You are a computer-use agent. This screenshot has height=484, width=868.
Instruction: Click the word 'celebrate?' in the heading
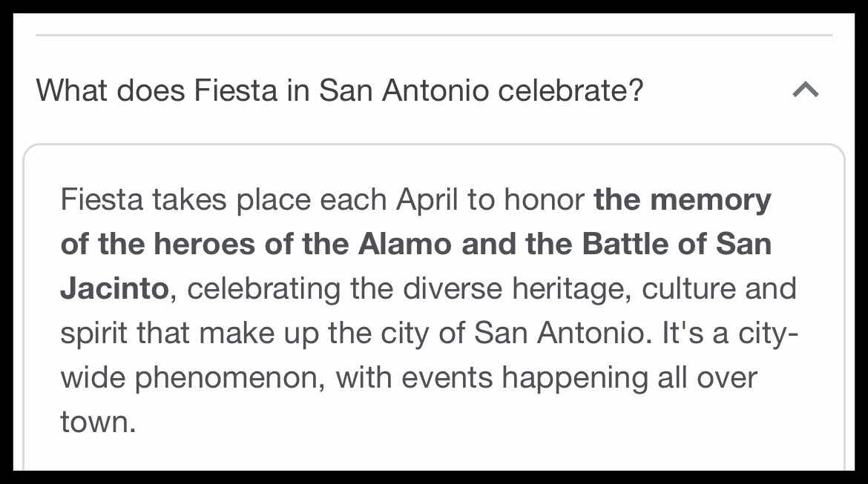coord(571,90)
